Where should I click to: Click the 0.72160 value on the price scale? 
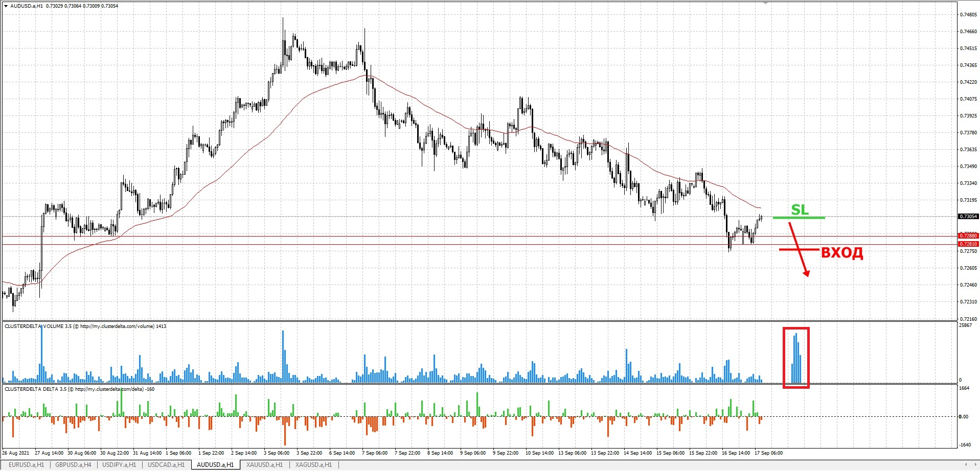tap(968, 319)
